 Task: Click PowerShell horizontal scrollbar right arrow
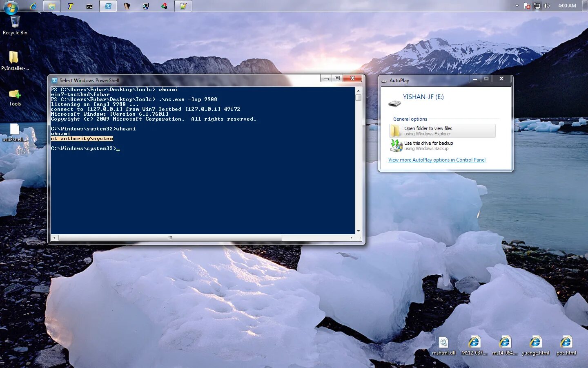tap(352, 238)
